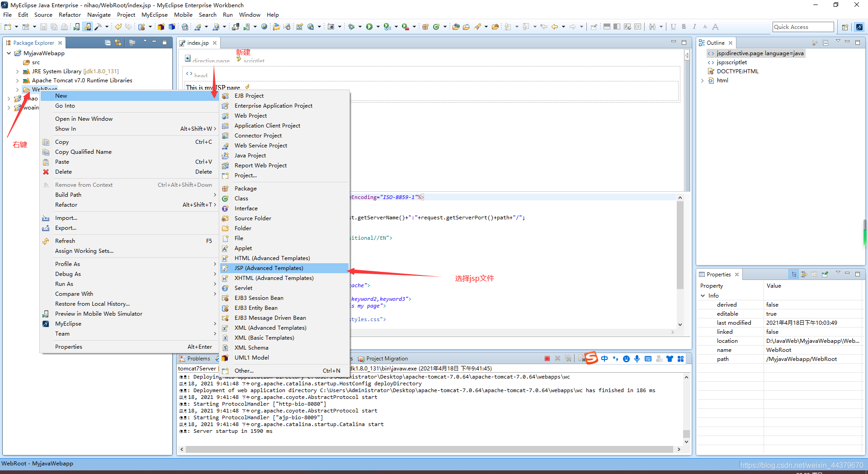868x474 pixels.
Task: Click the Open Perspective toolbar icon
Action: click(845, 27)
